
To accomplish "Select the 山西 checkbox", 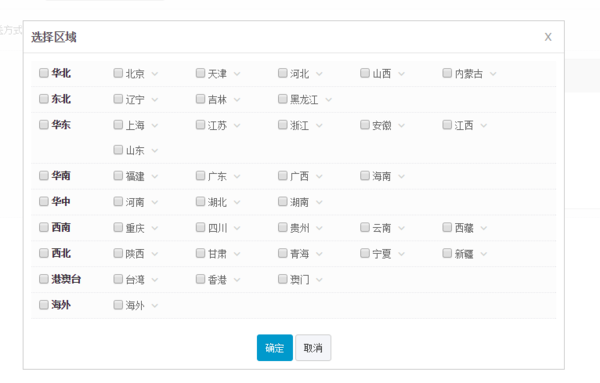I will [x=365, y=73].
